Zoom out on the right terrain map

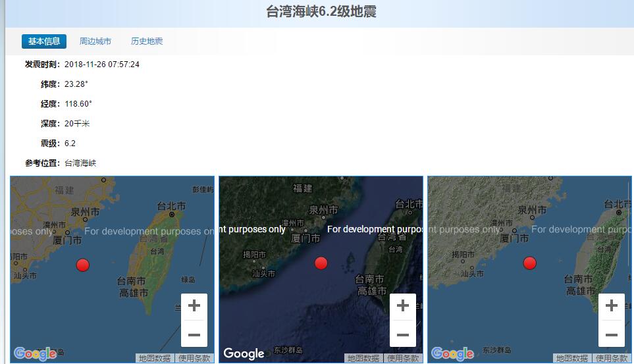611,334
